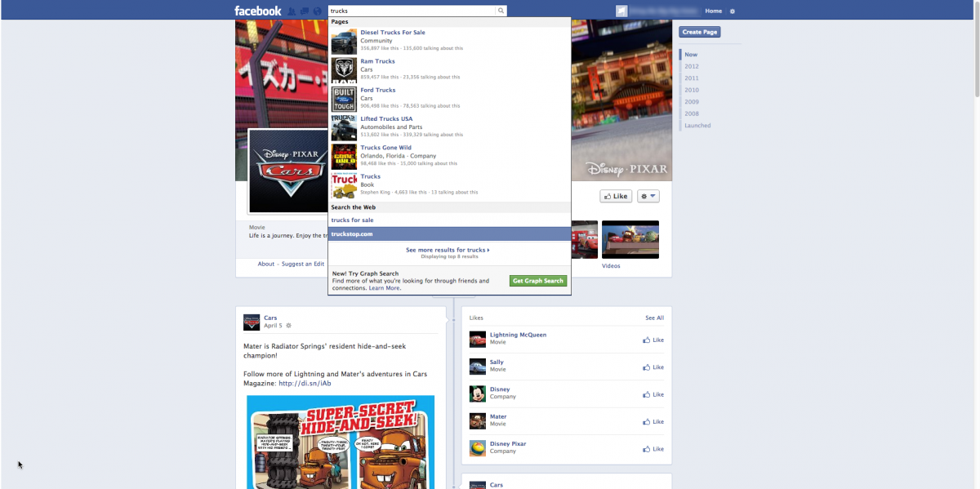Click the Sally page icon
980x489 pixels.
point(478,367)
